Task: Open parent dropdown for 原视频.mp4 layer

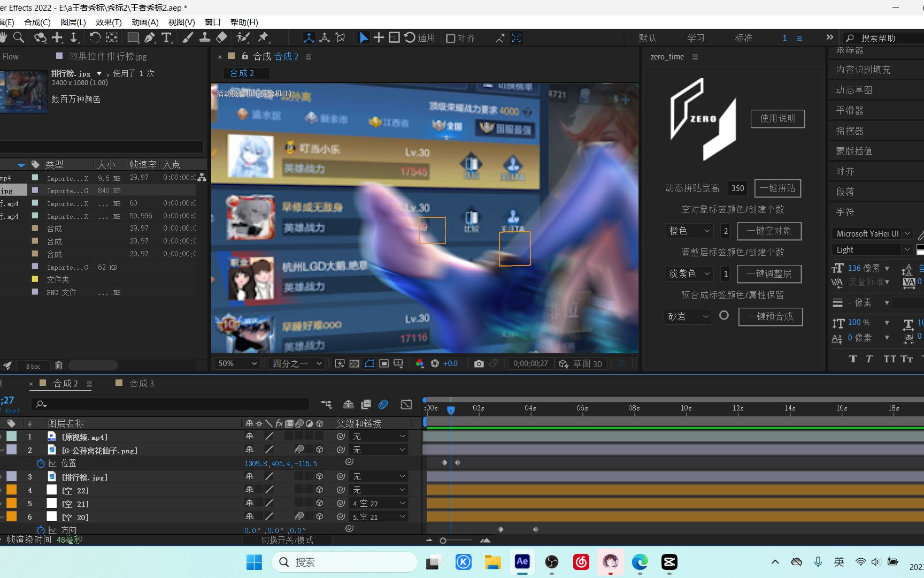Action: (x=378, y=437)
